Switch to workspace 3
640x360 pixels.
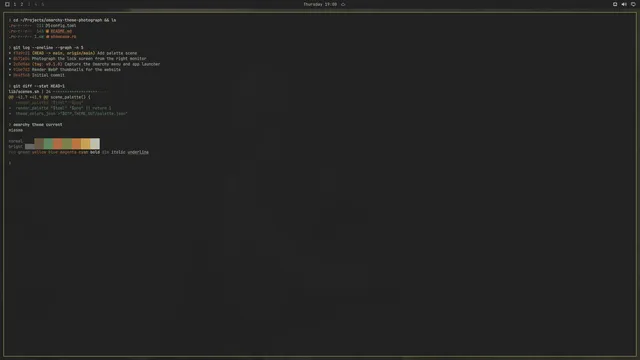tap(29, 4)
